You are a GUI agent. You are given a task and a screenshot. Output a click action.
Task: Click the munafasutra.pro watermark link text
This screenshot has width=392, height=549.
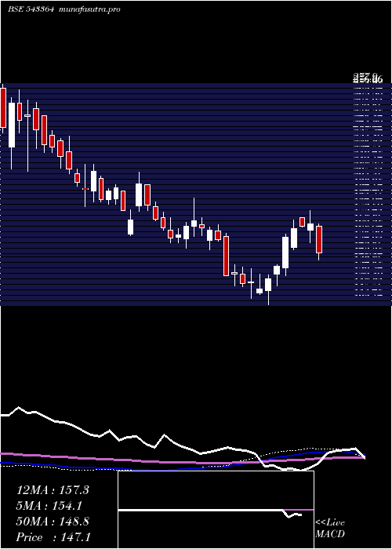point(90,9)
